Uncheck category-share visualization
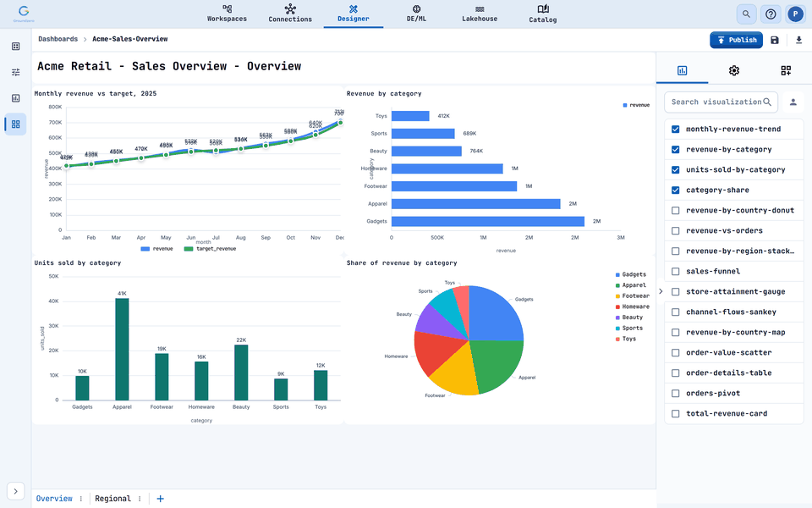Viewport: 812px width, 508px height. point(675,190)
